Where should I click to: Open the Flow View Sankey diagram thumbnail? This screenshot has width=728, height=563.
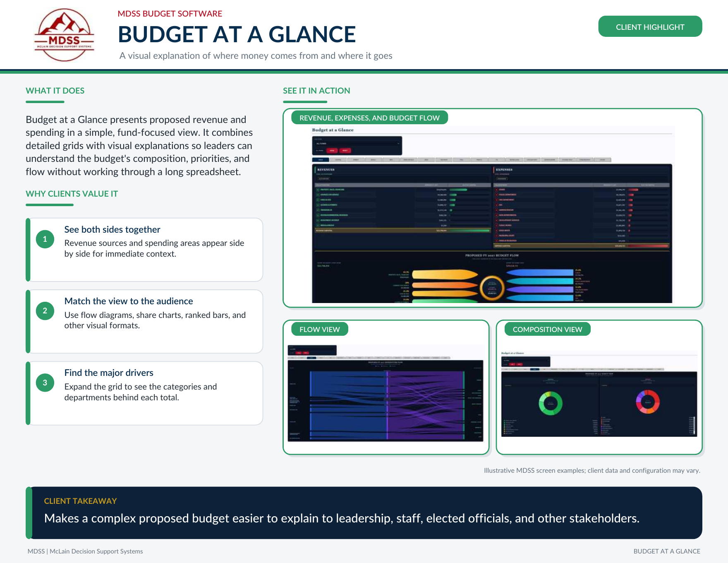click(x=386, y=393)
